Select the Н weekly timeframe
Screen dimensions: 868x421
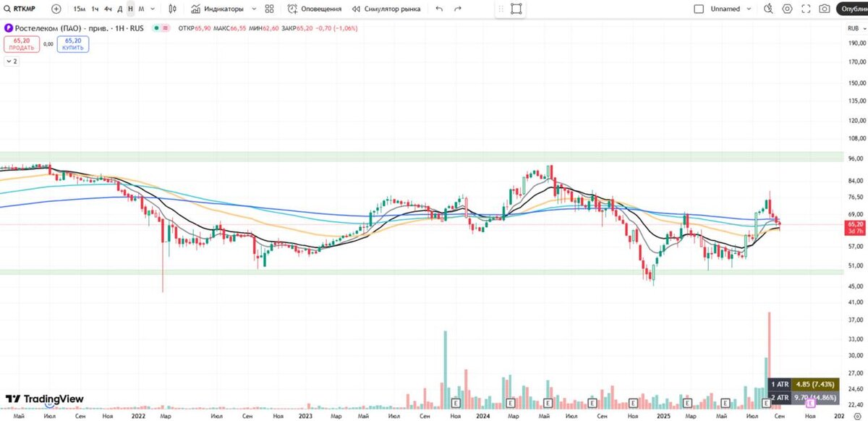coord(130,9)
